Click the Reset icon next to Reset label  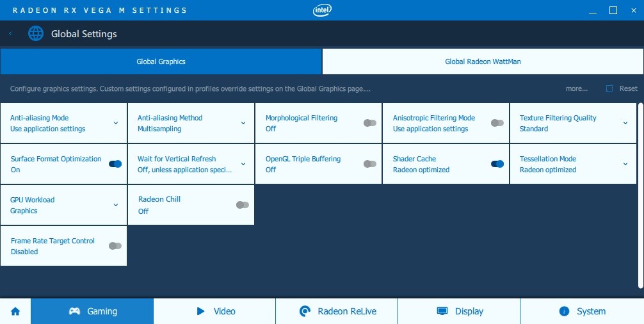609,88
